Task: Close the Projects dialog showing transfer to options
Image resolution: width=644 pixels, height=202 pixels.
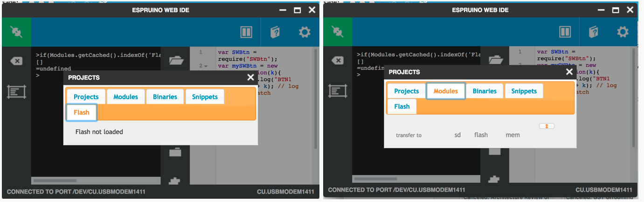Action: pyautogui.click(x=569, y=72)
